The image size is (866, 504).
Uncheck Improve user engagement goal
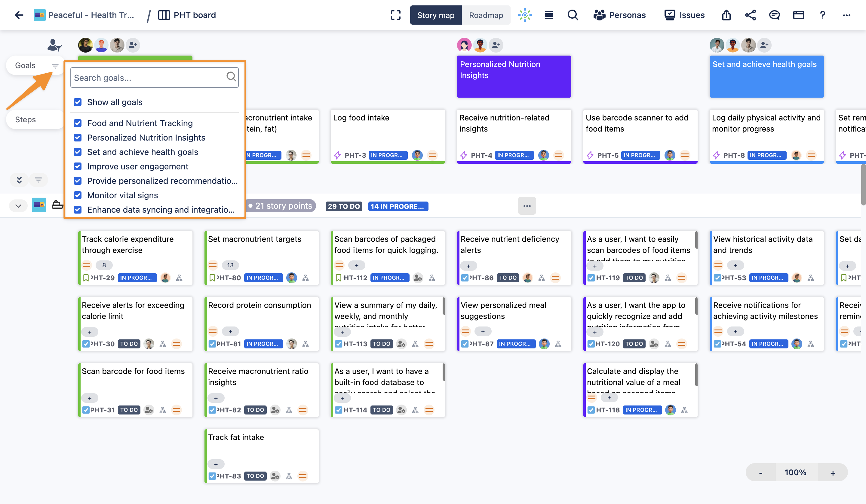click(78, 166)
